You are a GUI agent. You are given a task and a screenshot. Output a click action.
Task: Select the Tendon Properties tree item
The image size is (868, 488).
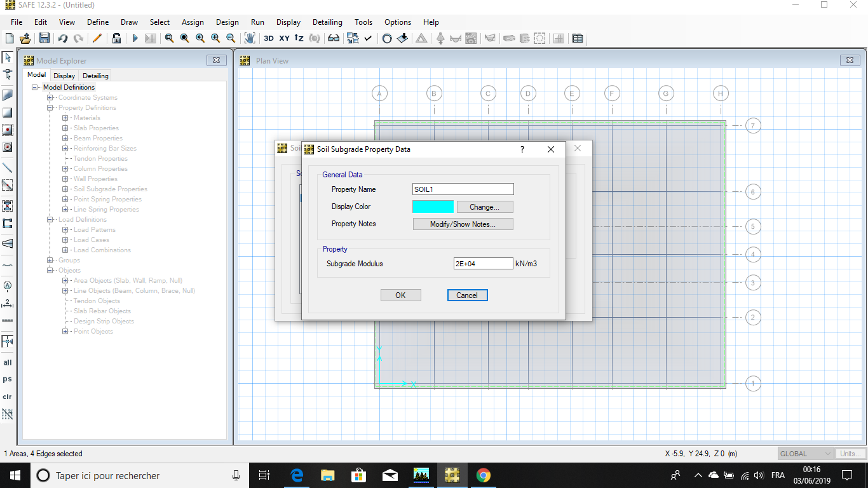click(x=100, y=158)
